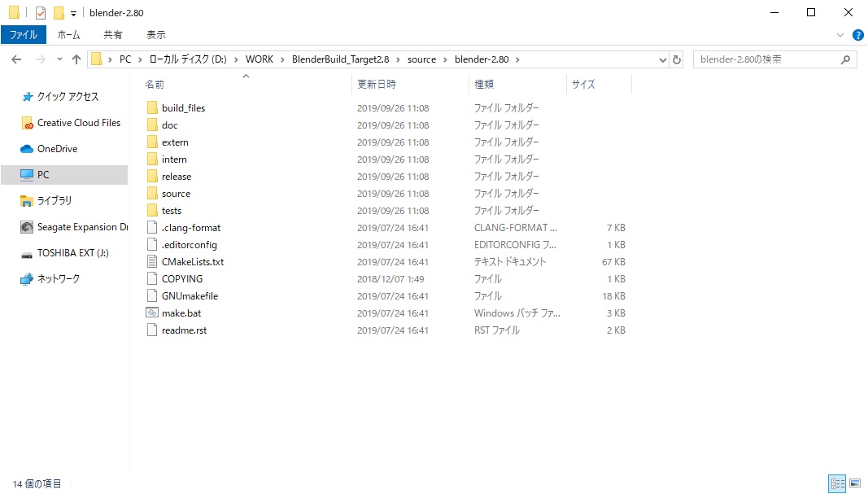The width and height of the screenshot is (868, 494).
Task: Select the build_files folder icon
Action: click(x=152, y=108)
